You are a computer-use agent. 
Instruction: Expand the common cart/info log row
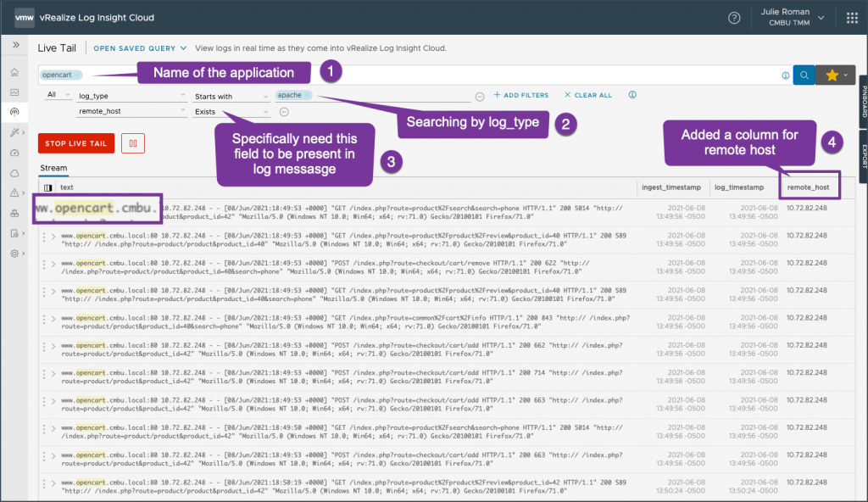pyautogui.click(x=53, y=319)
